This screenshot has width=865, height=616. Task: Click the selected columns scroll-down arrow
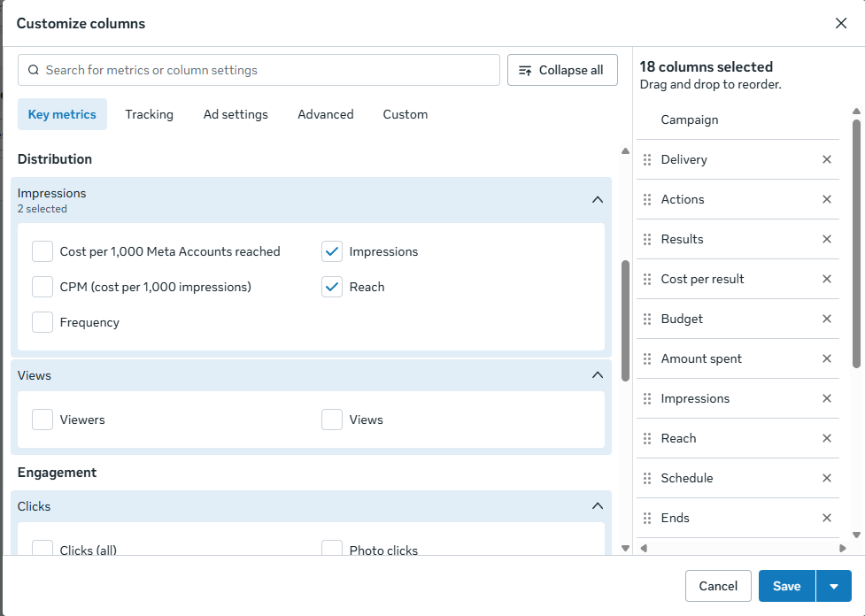tap(856, 535)
